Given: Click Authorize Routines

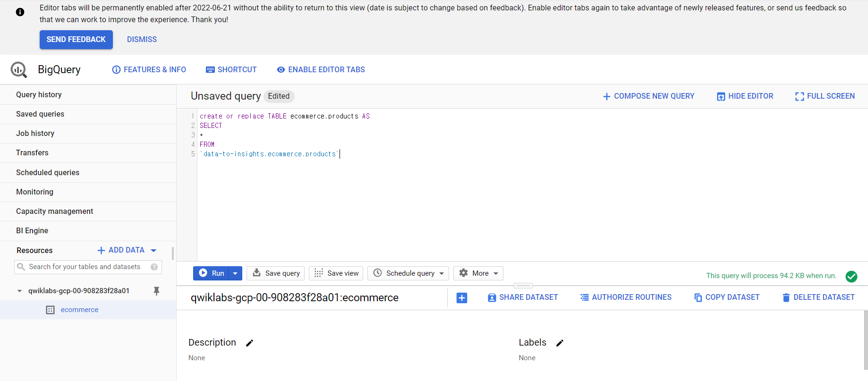Looking at the screenshot, I should [626, 297].
